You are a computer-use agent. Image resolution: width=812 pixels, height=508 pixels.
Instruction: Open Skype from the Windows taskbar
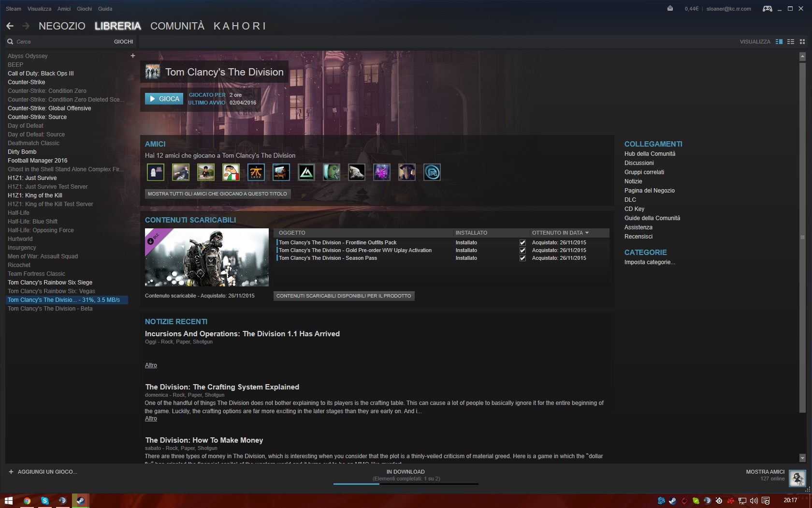[44, 501]
